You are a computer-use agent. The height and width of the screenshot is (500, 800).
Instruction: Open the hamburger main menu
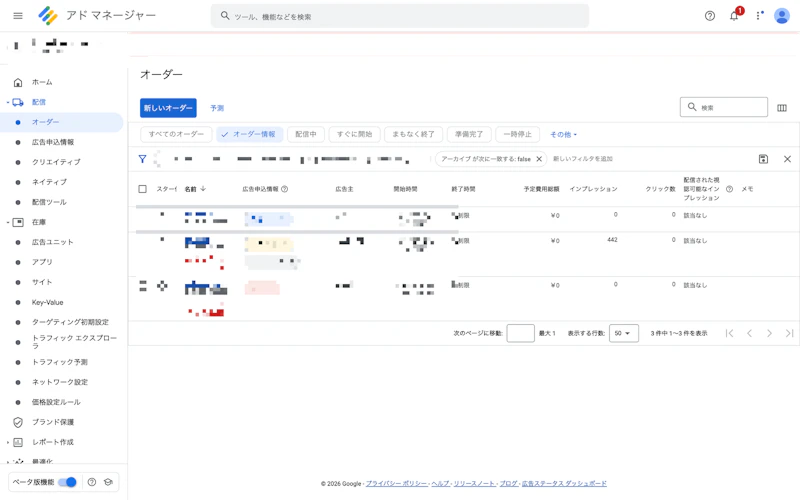pyautogui.click(x=18, y=16)
